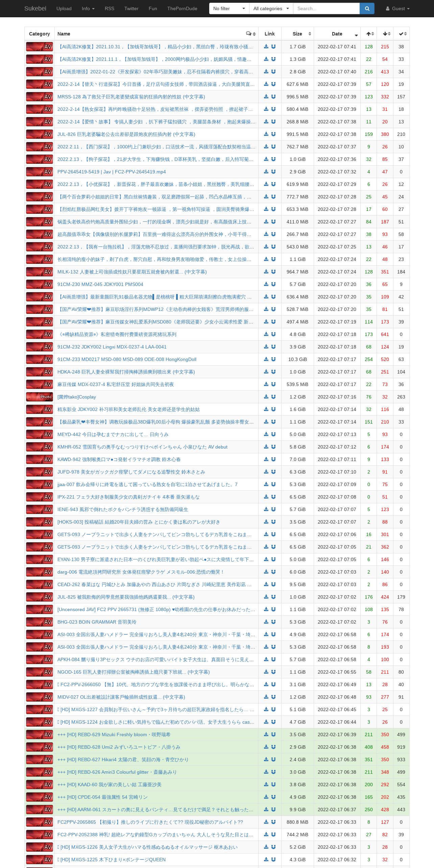Download torrent file for JUL-826 row
The width and height of the screenshot is (434, 868).
click(266, 134)
